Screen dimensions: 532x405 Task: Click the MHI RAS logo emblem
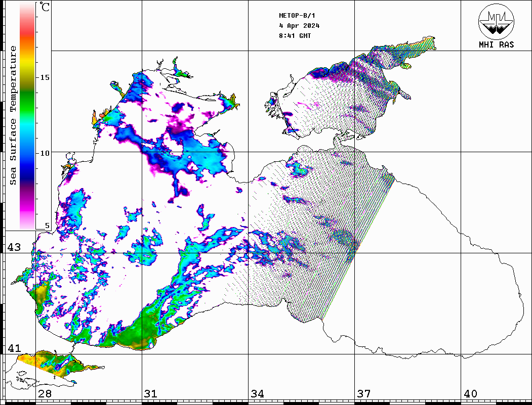coord(497,21)
